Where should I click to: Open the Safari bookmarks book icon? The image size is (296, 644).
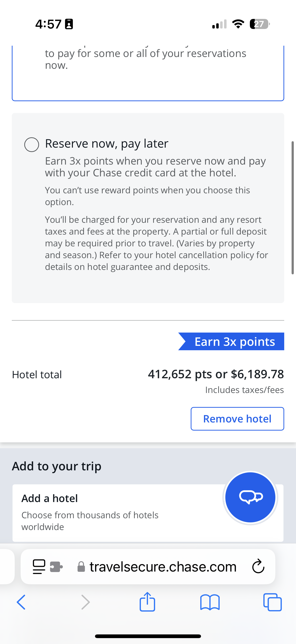pos(210,602)
